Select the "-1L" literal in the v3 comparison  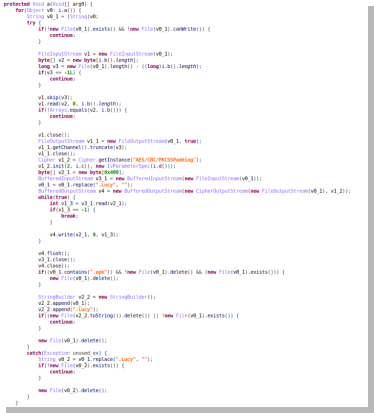click(x=69, y=72)
